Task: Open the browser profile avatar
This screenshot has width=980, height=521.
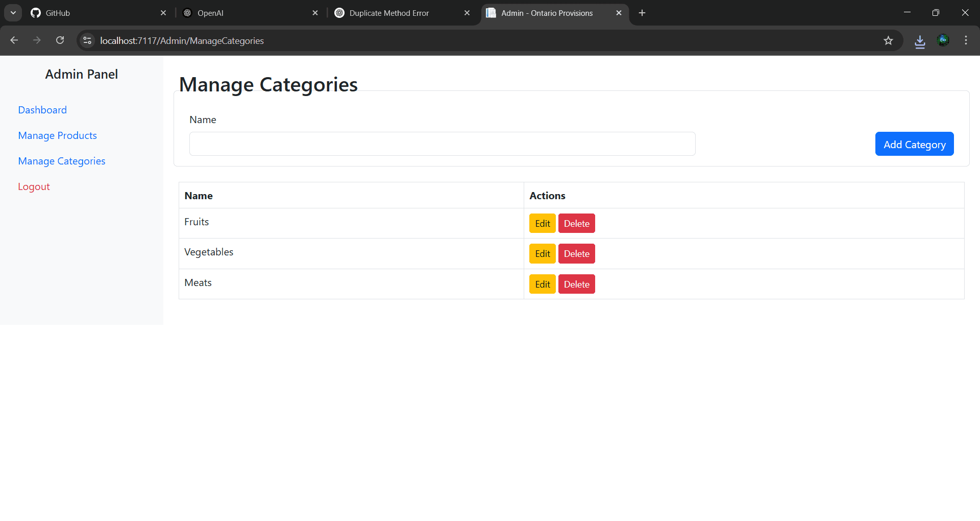Action: [x=943, y=40]
